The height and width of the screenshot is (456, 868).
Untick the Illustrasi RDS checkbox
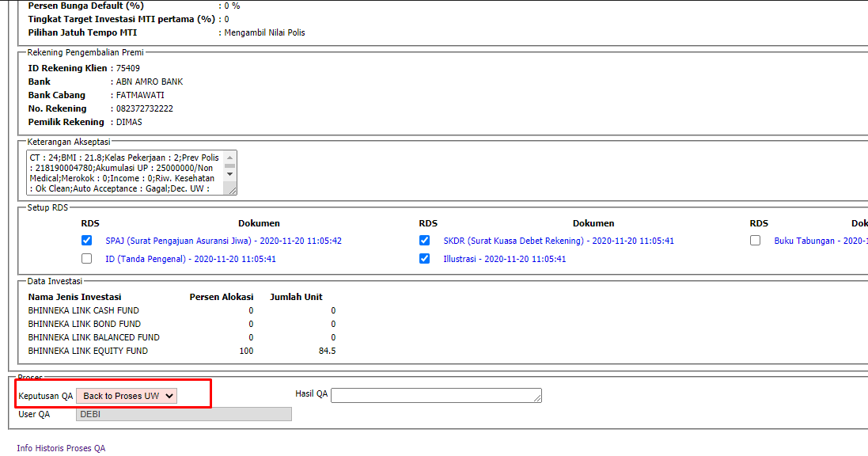(425, 259)
